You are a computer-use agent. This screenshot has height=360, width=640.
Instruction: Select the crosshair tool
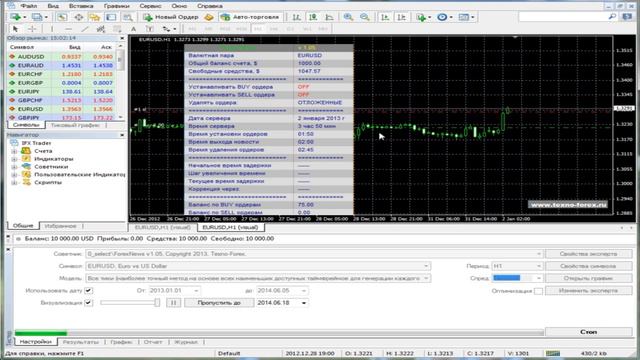[32, 29]
